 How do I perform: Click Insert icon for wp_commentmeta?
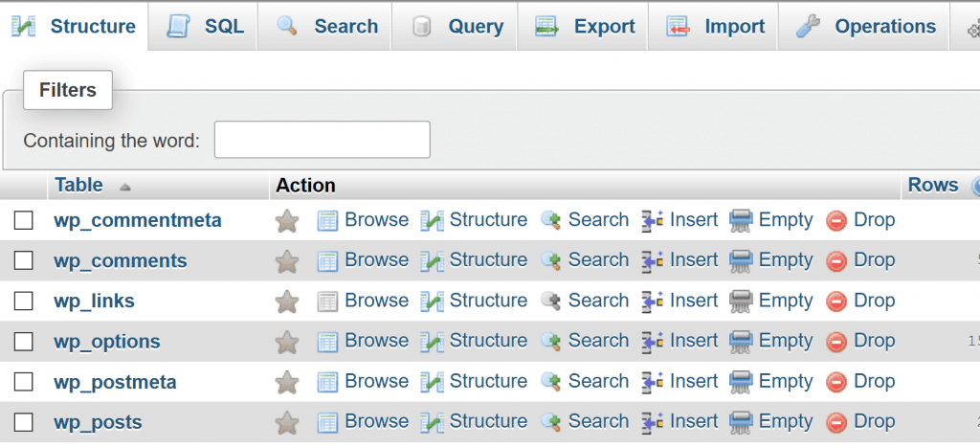(653, 221)
